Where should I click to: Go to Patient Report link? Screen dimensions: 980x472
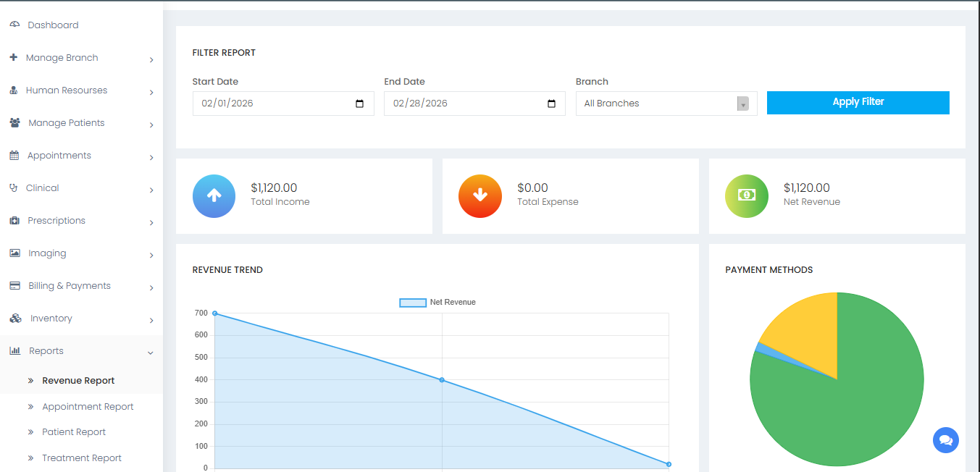pos(74,432)
